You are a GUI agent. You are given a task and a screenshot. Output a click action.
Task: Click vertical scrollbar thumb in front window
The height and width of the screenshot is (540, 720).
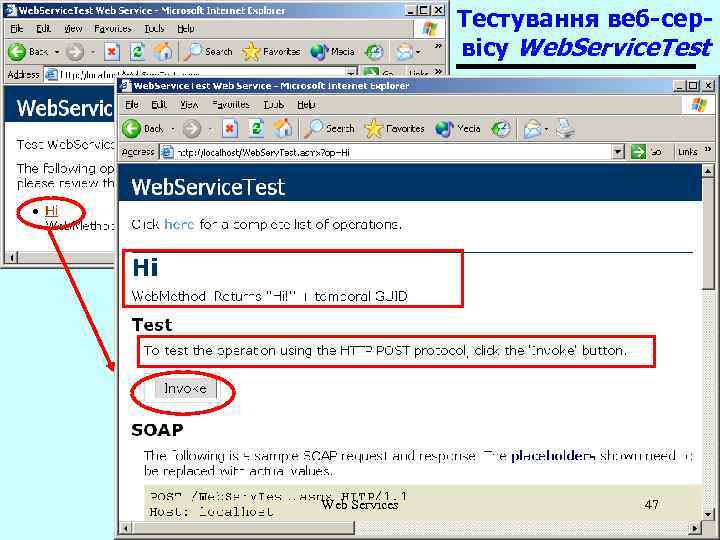point(708,233)
